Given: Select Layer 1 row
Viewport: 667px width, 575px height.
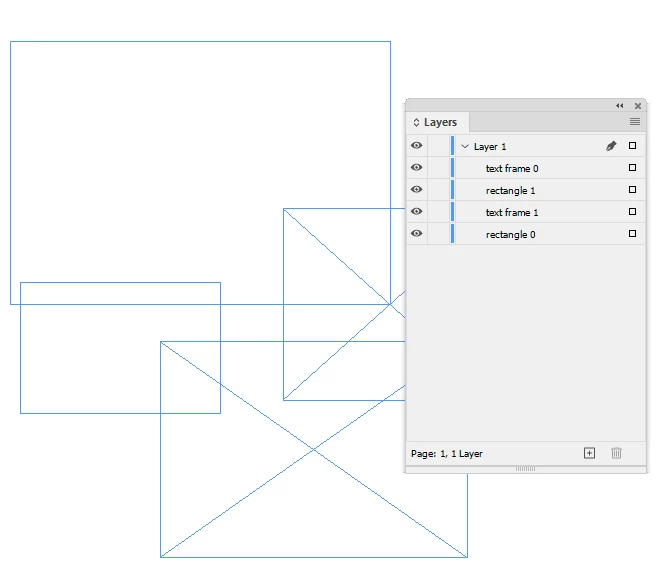Looking at the screenshot, I should coord(526,146).
